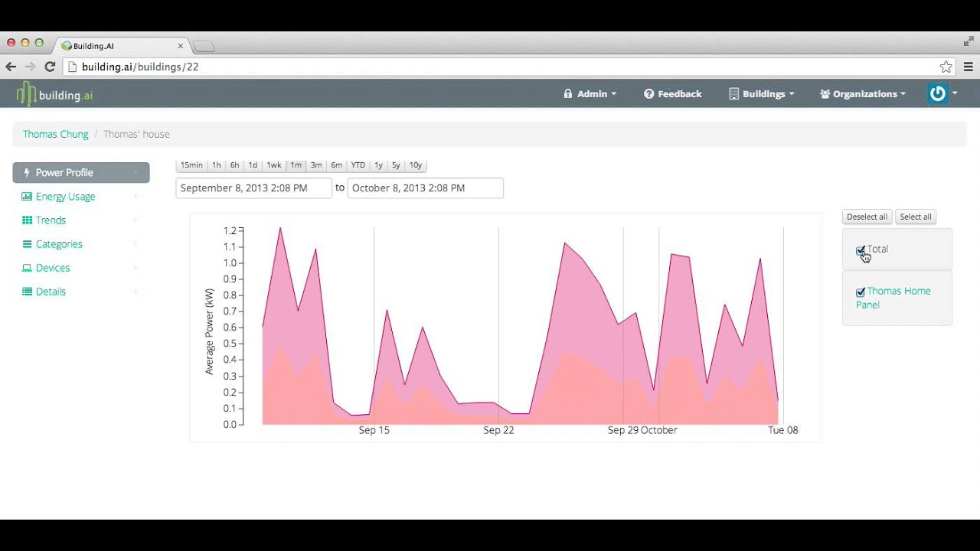Click the Buildings icon in the navbar
This screenshot has width=980, height=551.
pos(734,94)
